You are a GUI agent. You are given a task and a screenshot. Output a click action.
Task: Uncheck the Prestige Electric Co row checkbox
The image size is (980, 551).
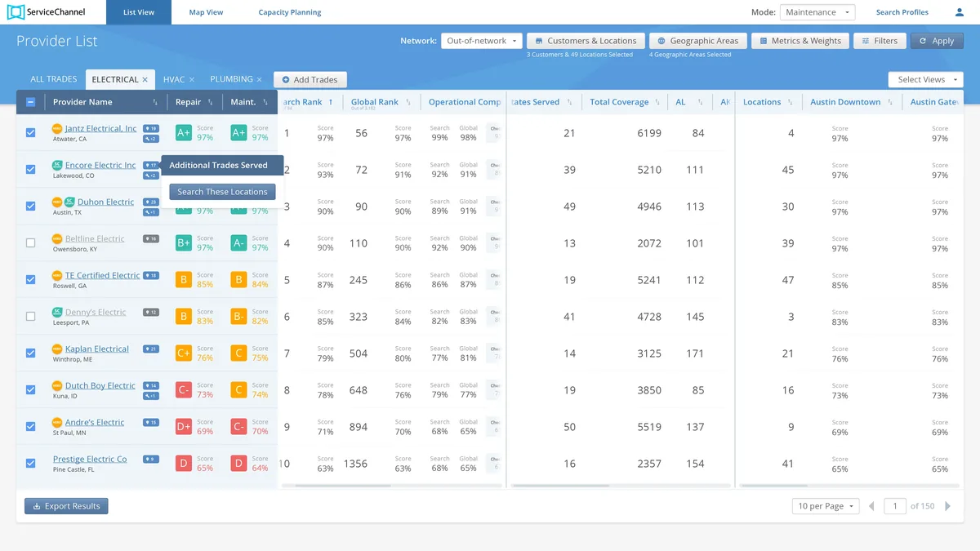click(x=31, y=463)
